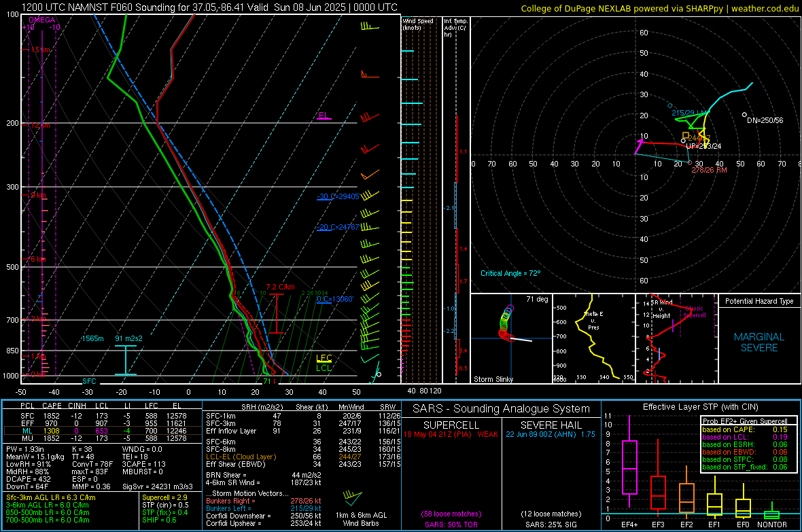This screenshot has width=802, height=532.
Task: Click the -20 C=24767' height label
Action: pos(338,227)
